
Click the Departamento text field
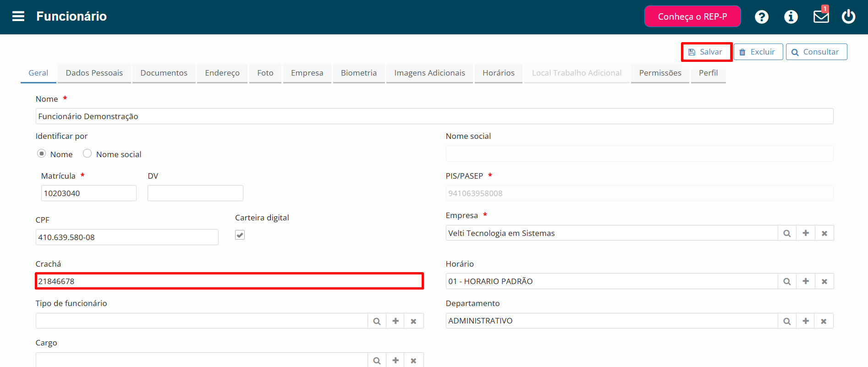(x=612, y=321)
